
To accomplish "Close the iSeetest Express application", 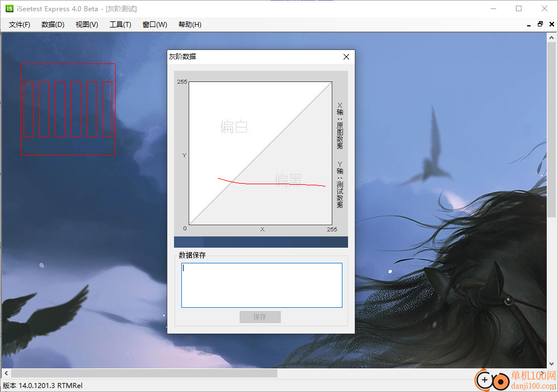I will click(544, 8).
